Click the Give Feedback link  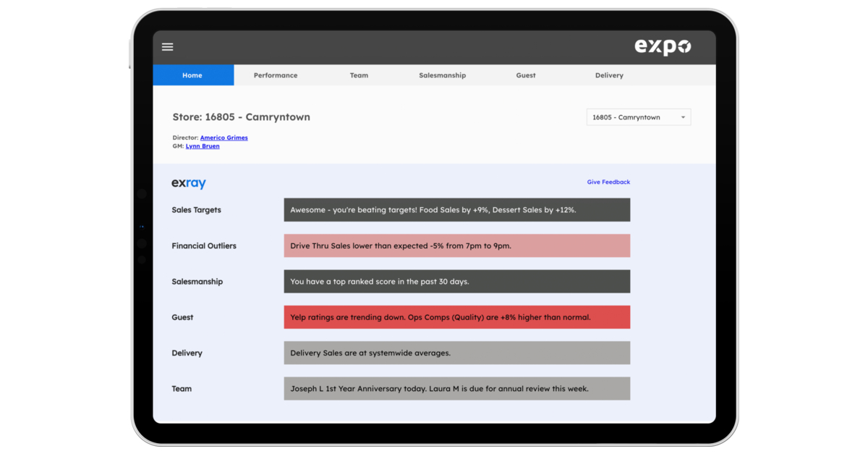(608, 182)
